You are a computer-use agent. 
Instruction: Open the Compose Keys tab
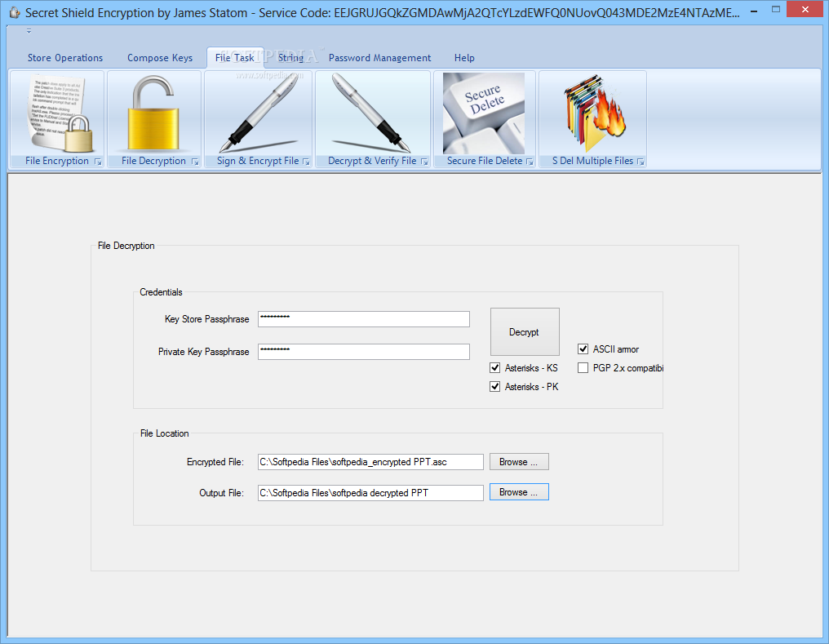[x=160, y=58]
